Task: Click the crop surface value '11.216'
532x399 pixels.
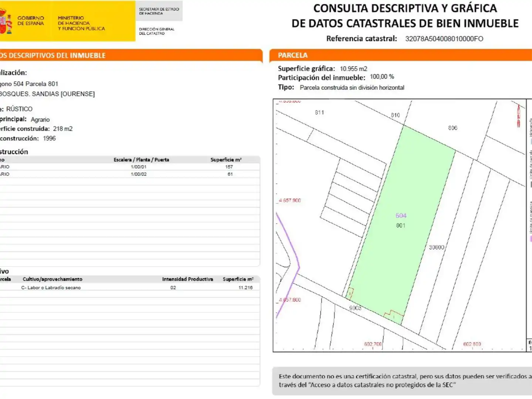Action: pos(245,287)
